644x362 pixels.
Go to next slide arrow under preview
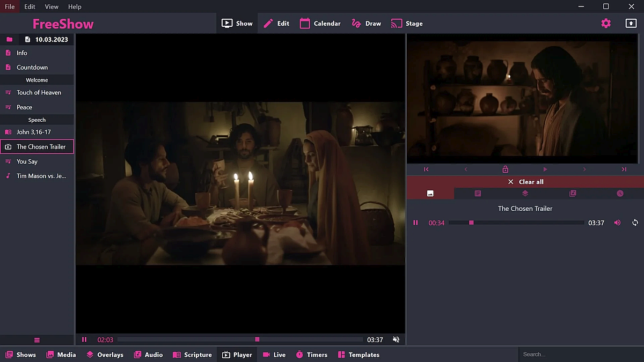(584, 169)
